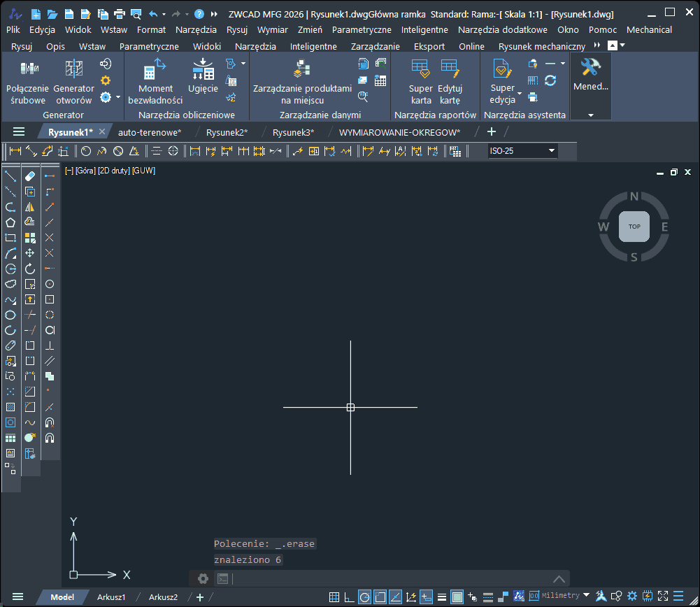
Task: Expand the Generator panel gear dropdown arrow
Action: (x=118, y=97)
